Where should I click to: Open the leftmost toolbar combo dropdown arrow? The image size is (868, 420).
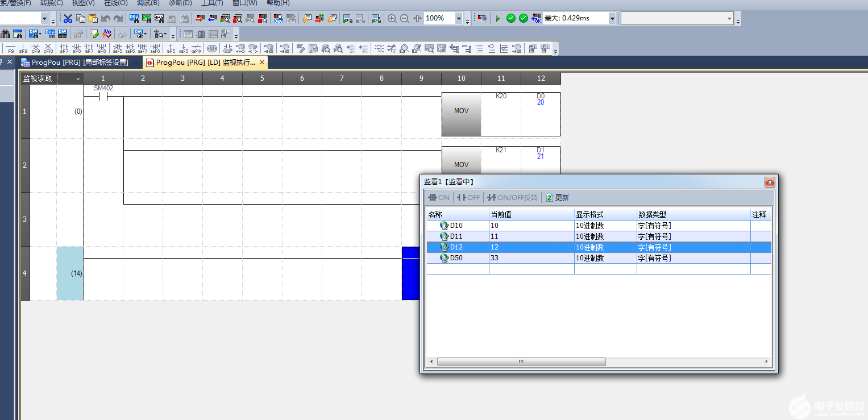coord(44,18)
